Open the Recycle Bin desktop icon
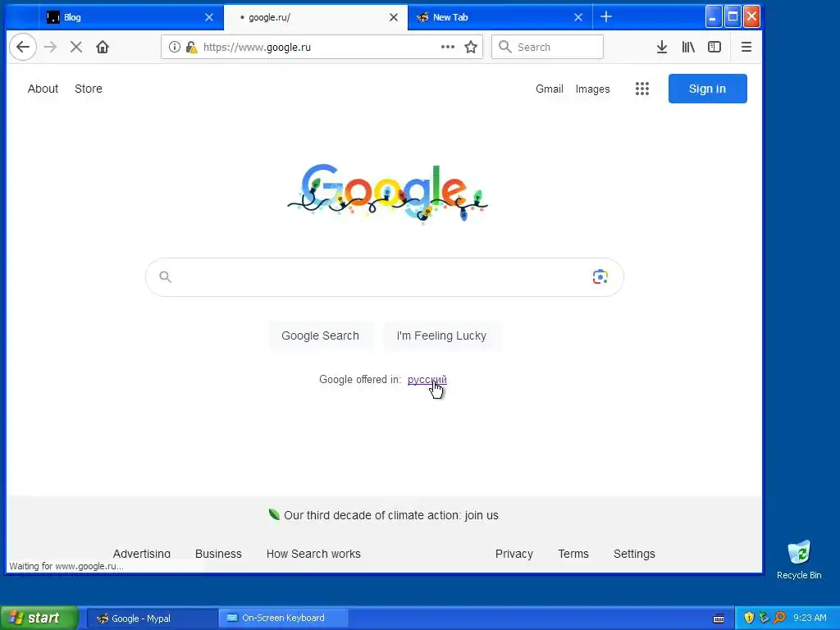This screenshot has width=840, height=630. pos(799,560)
